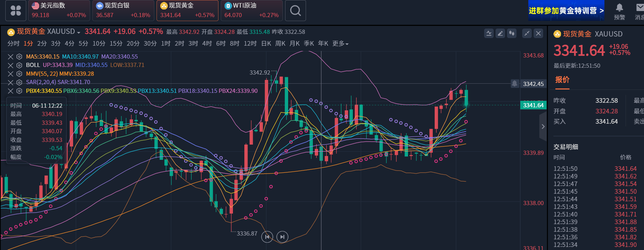The width and height of the screenshot is (644, 250).
Task: Switch to the 4分 timeframe
Action: coord(69,44)
